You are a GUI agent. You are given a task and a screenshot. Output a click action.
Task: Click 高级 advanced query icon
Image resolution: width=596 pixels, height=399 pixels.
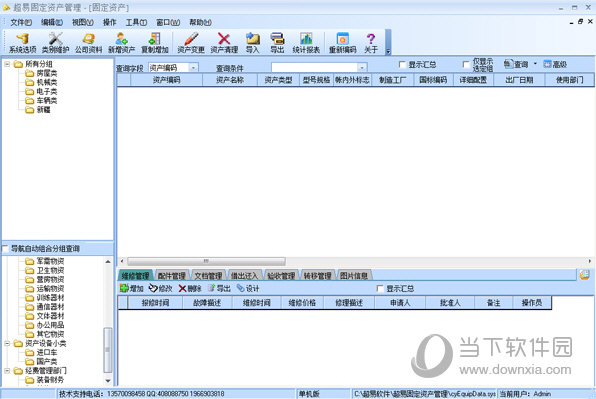point(555,64)
